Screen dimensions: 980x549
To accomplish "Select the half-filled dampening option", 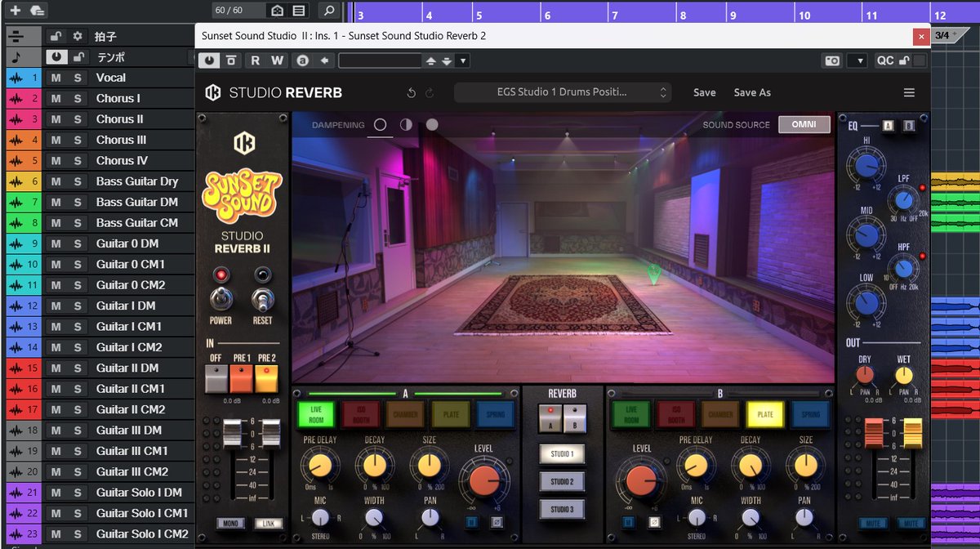I will (x=406, y=125).
